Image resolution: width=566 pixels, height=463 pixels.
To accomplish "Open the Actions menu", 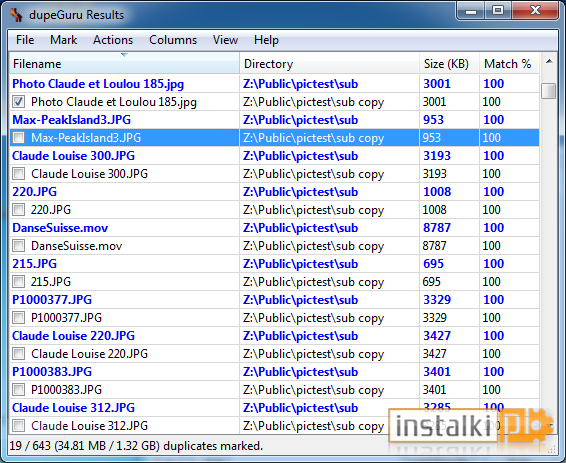I will tap(113, 40).
